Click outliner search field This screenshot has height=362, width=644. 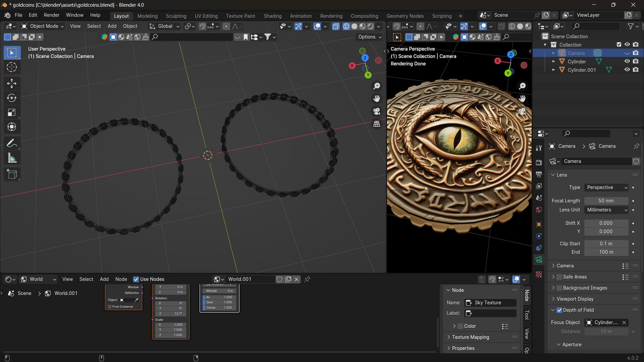tap(596, 26)
